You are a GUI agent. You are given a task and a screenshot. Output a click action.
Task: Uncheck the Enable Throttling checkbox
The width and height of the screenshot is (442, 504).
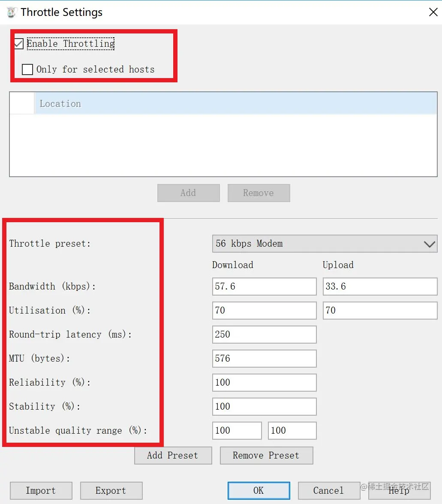tap(19, 43)
